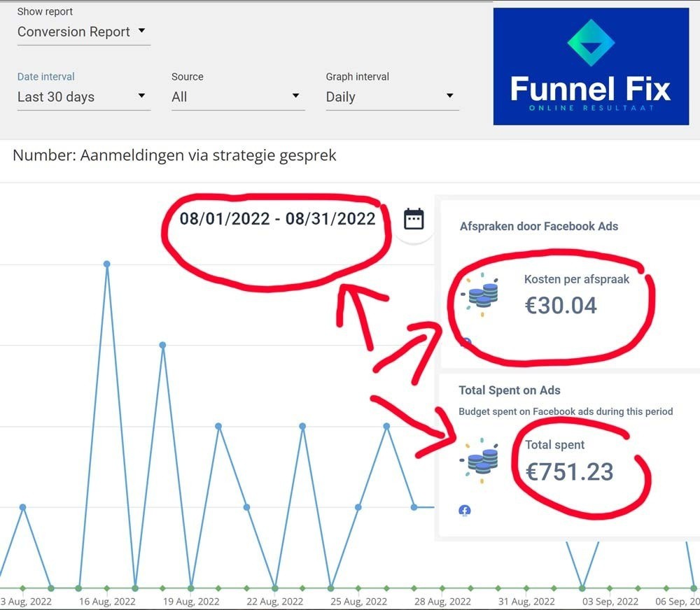
Task: Click the 31 Aug, 2022 axis label
Action: pos(526,602)
